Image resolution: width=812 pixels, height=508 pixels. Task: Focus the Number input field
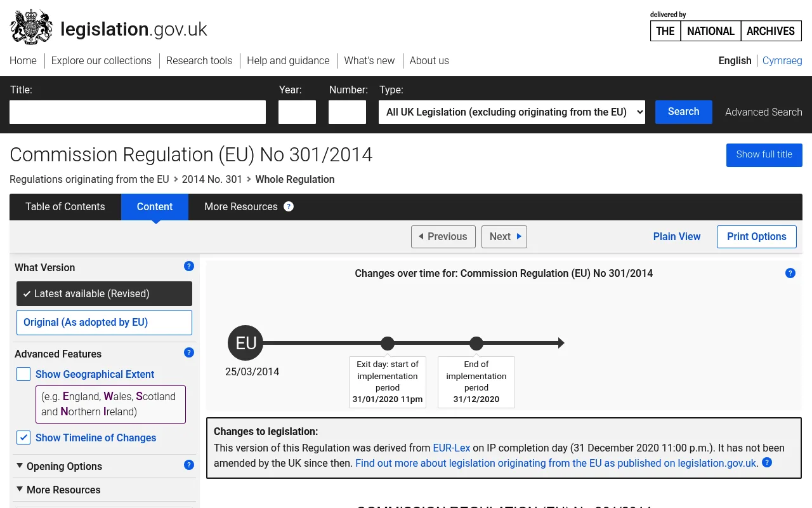point(347,112)
